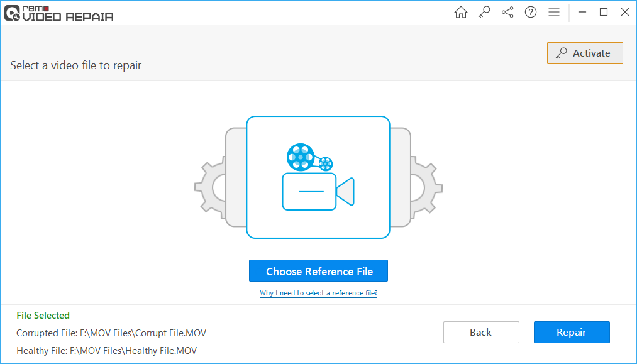Screen dimensions: 637x364
Task: Select the Corrupted File path text
Action: point(112,333)
